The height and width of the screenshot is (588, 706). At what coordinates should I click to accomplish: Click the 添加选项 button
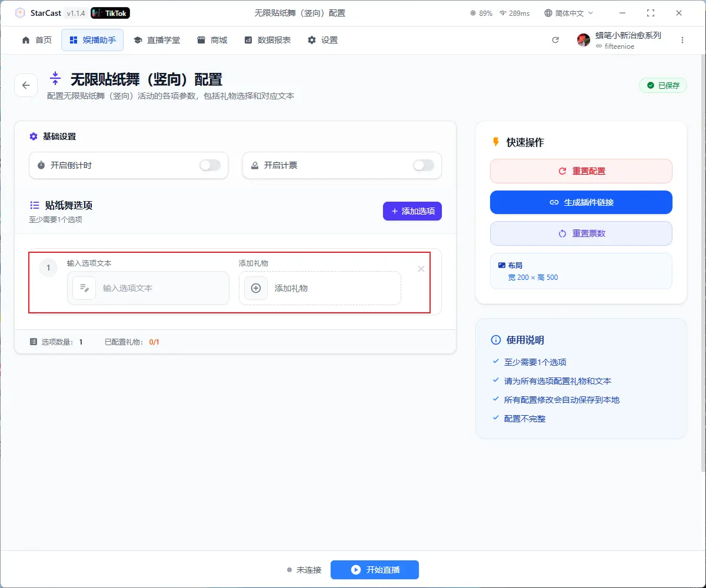412,211
